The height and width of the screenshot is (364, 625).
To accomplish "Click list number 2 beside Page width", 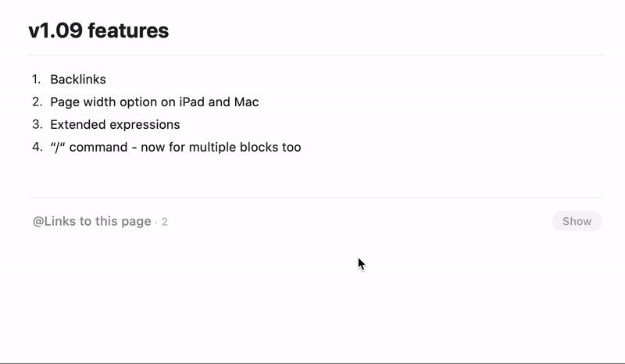I will [x=37, y=102].
